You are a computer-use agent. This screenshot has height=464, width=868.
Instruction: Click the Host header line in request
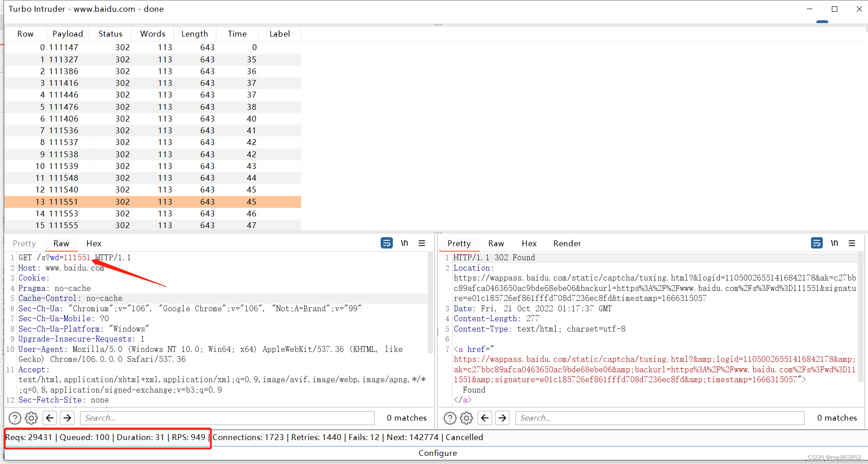pos(61,268)
